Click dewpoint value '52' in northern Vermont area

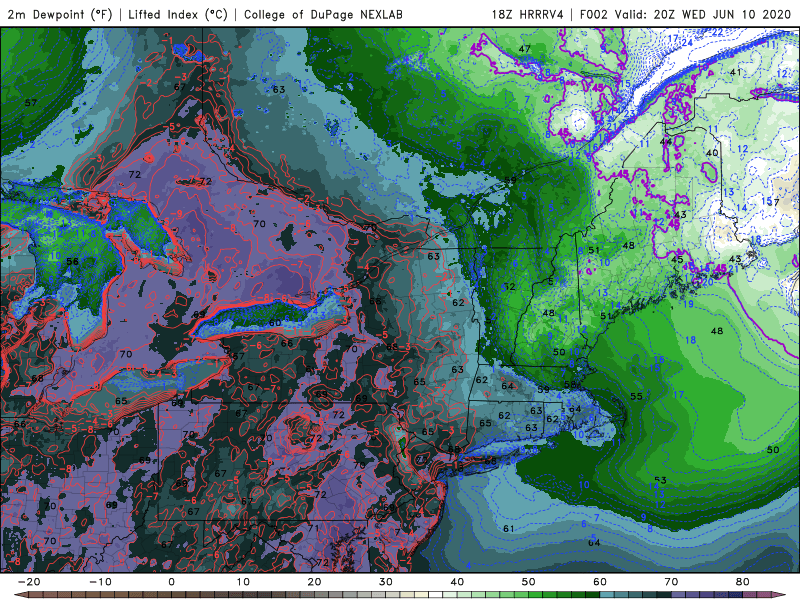pos(509,287)
